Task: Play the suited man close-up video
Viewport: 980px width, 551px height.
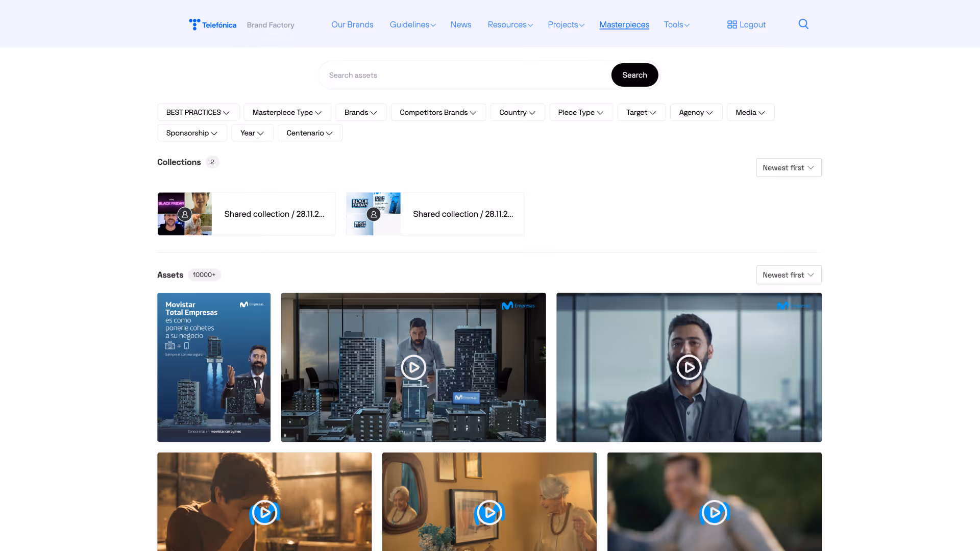Action: (x=689, y=367)
